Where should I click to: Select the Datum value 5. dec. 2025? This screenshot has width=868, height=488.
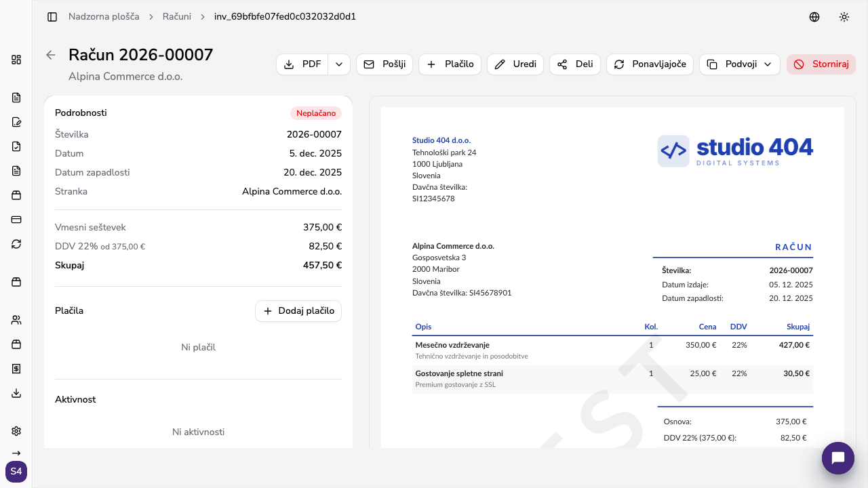click(315, 153)
